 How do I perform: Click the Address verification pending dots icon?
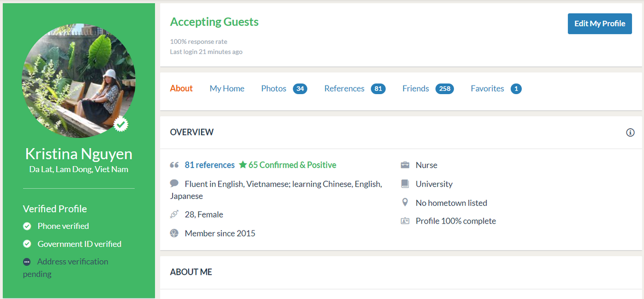tap(27, 262)
